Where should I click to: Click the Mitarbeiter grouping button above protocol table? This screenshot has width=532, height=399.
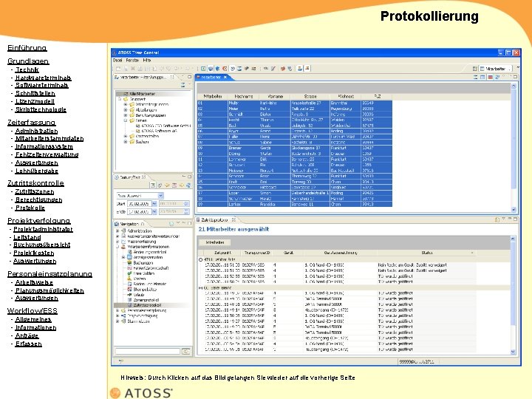coord(215,242)
